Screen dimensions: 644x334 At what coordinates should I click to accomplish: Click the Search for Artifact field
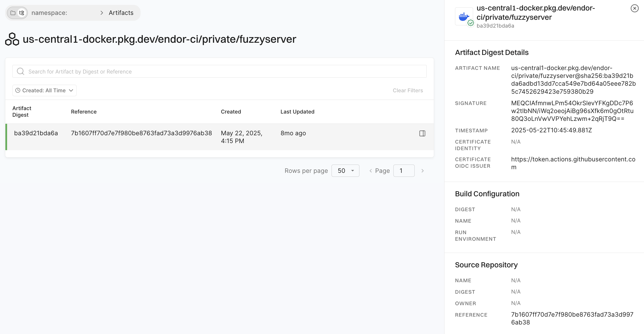coord(220,71)
